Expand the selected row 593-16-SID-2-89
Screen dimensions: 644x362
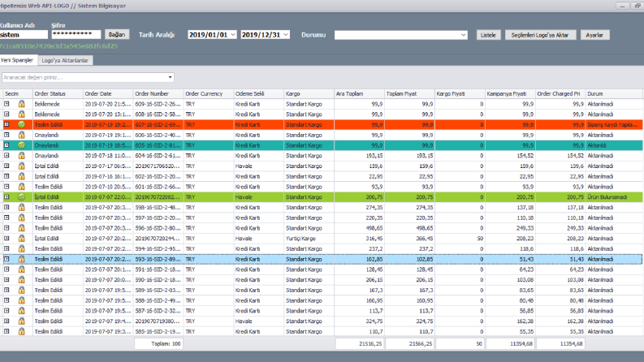tap(6, 259)
